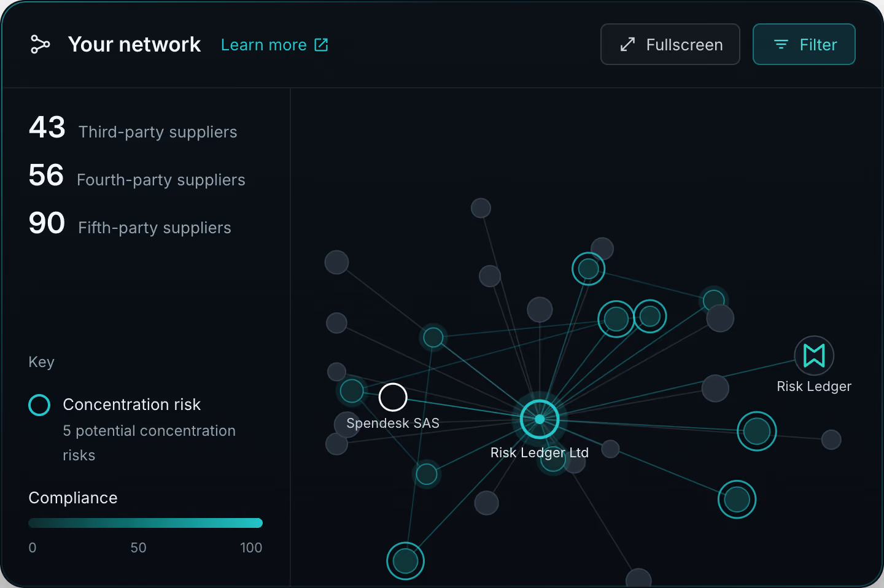Click the Concentration risk label

(x=132, y=404)
